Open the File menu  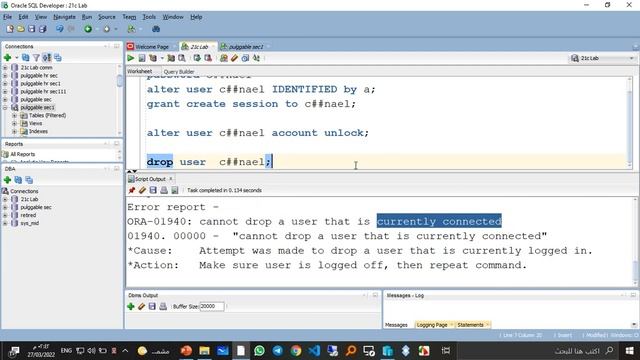coord(7,17)
